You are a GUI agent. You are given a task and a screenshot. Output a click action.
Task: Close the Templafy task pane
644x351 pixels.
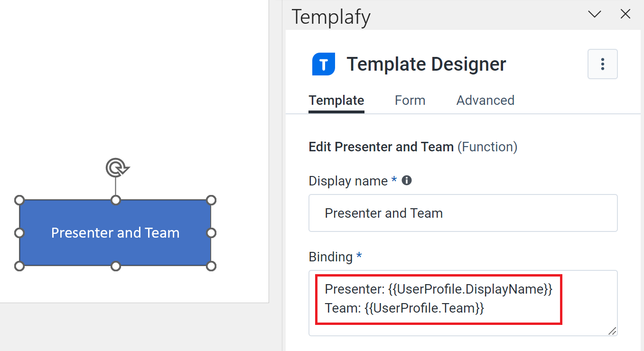point(625,14)
